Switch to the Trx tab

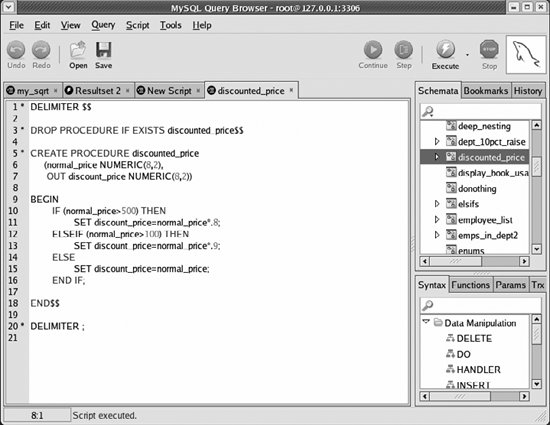537,285
